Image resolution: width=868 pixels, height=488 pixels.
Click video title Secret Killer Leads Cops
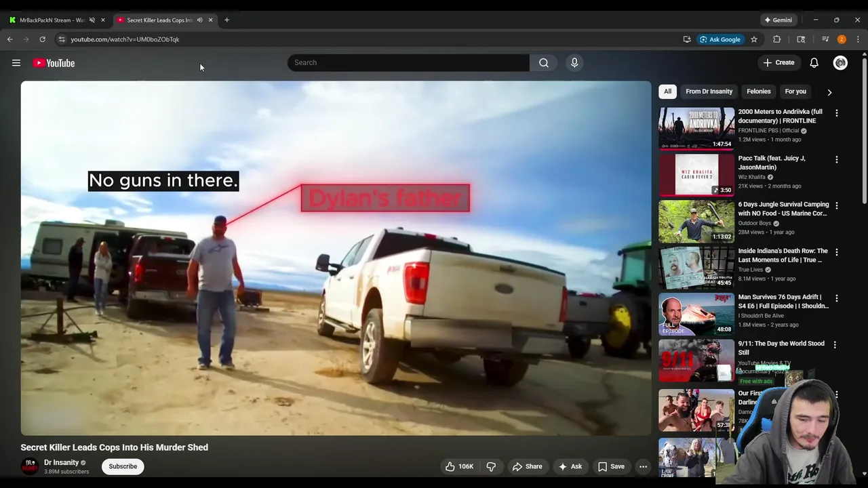[114, 447]
